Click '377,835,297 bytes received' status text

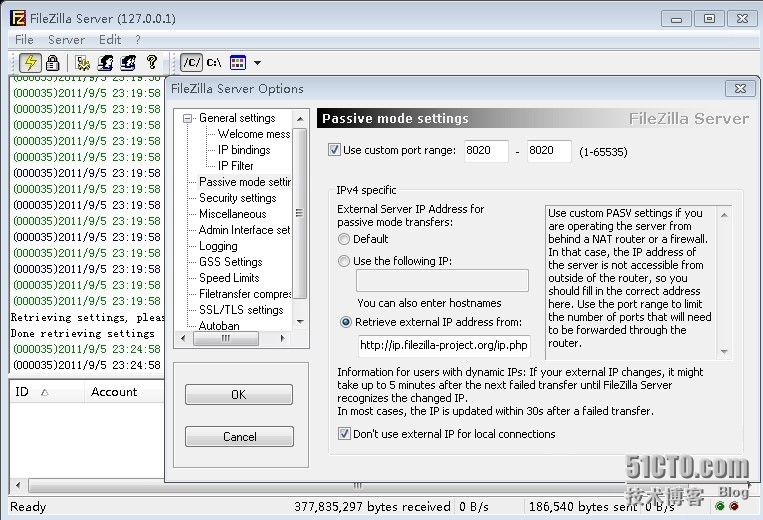coord(372,506)
